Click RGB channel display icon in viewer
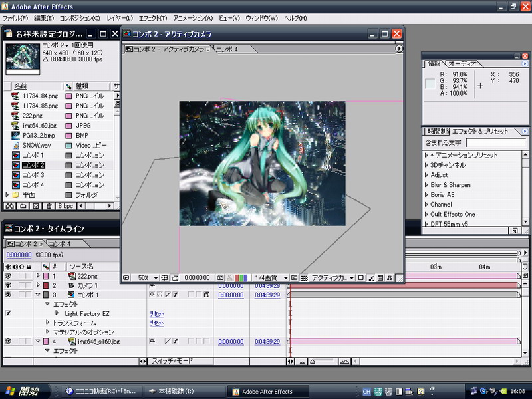This screenshot has width=532, height=399. (x=241, y=277)
